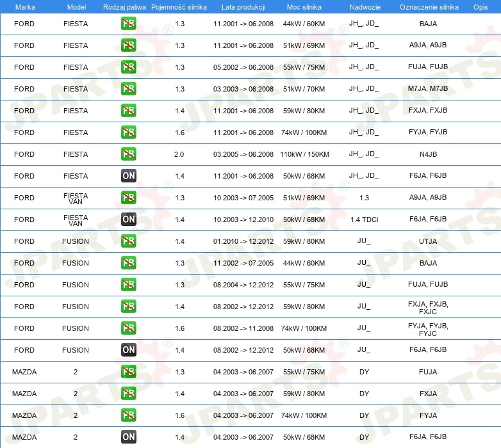Click petrol icon in Mazda 2 FUJA row

128,371
